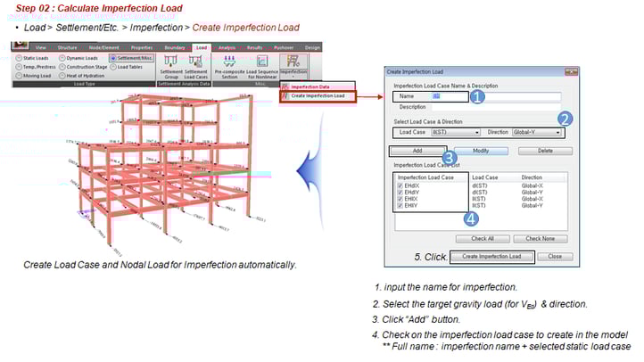Viewport: 644px width, 362px height.
Task: Select the Heat of Hydration radio button
Action: 62,76
